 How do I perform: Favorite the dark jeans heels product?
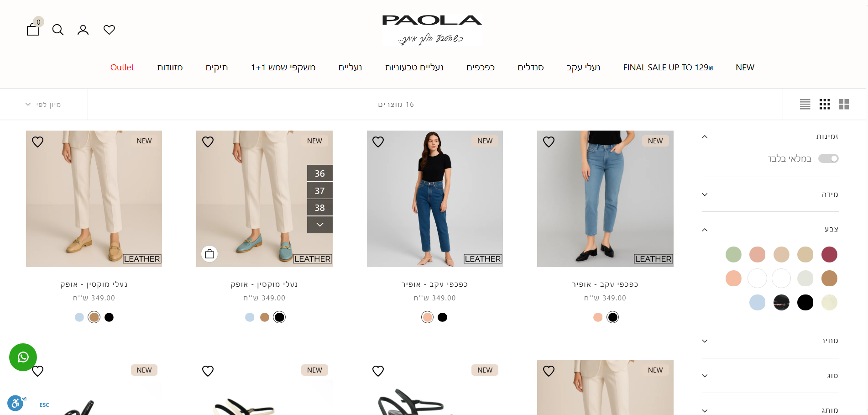(378, 142)
